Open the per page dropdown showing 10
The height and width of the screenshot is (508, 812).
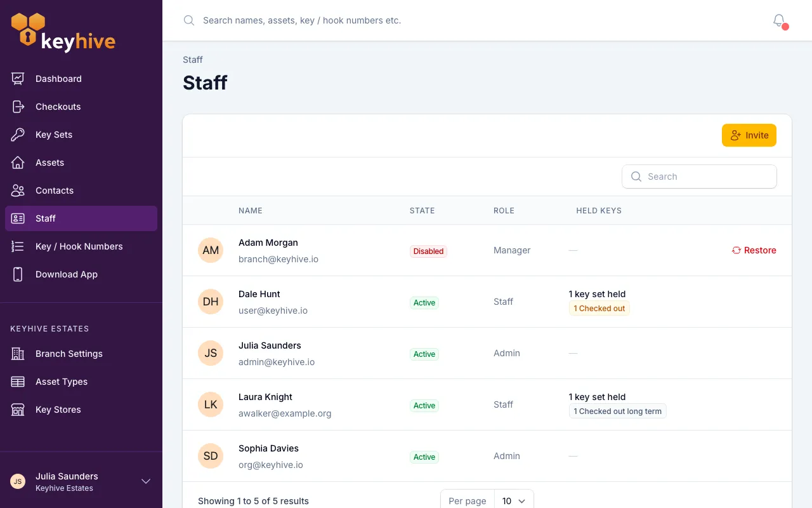click(x=514, y=500)
